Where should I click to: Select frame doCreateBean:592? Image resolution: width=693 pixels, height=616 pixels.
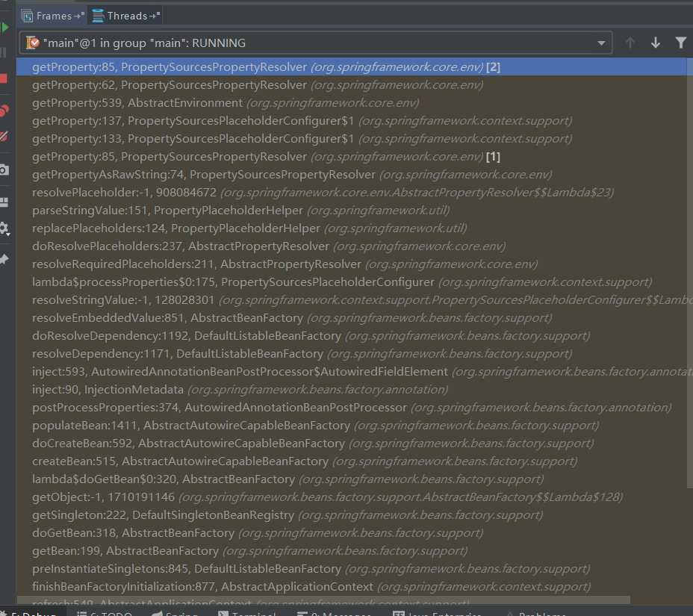[352, 444]
